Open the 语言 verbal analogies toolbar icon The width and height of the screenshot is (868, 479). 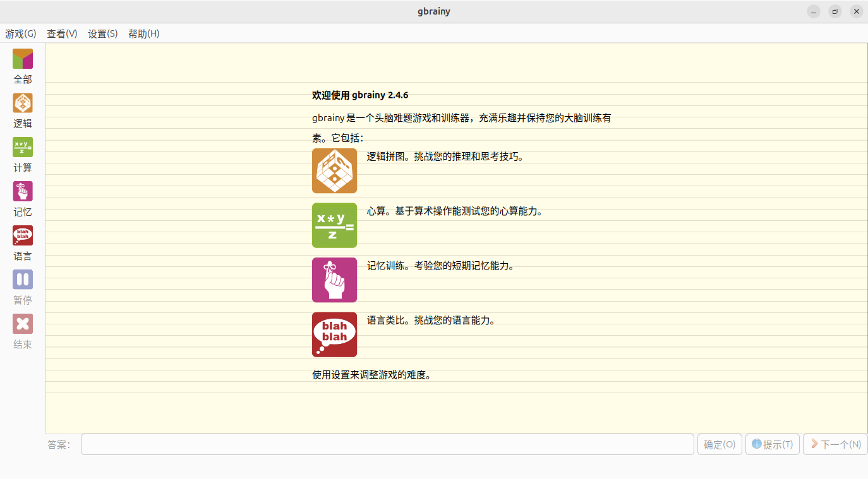23,235
